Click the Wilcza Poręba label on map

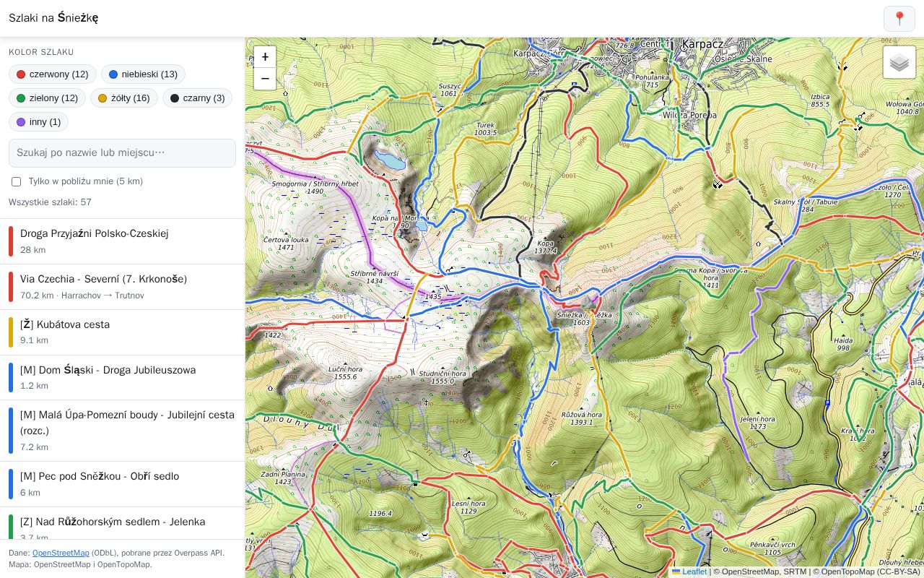689,115
